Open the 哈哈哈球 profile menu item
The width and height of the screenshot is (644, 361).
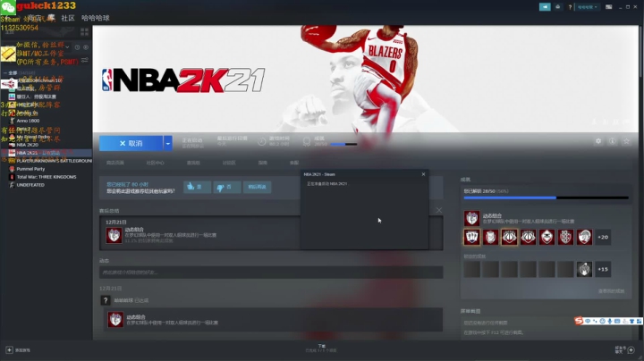tap(96, 18)
